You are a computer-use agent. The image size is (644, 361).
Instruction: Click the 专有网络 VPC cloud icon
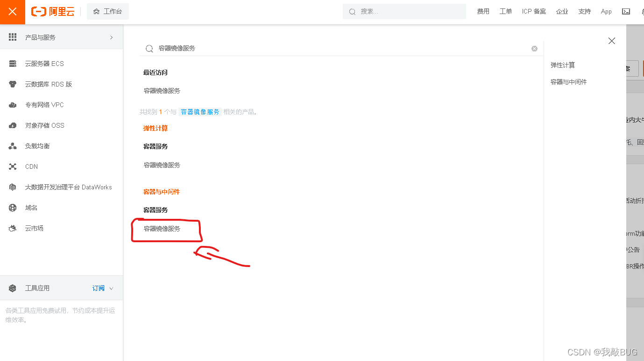(13, 105)
